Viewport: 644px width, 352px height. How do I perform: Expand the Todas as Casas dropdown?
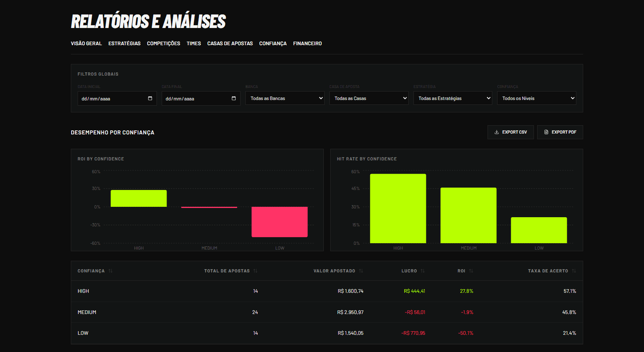(369, 98)
